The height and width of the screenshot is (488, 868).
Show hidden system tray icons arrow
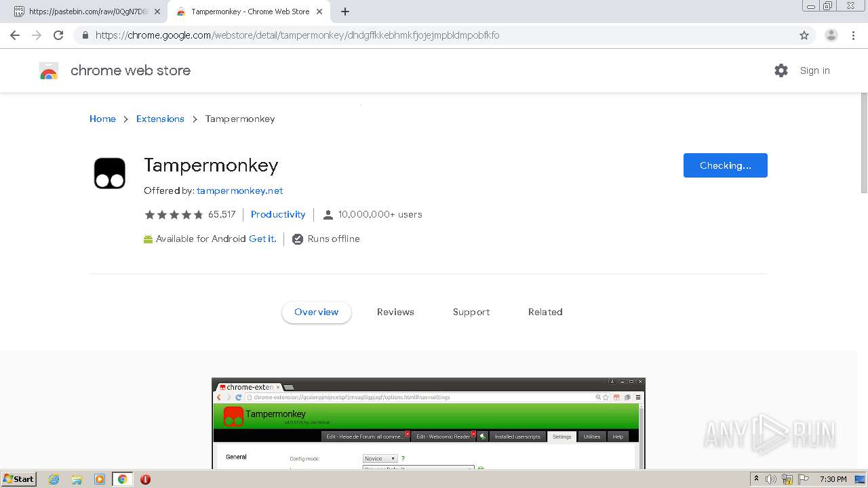point(756,479)
